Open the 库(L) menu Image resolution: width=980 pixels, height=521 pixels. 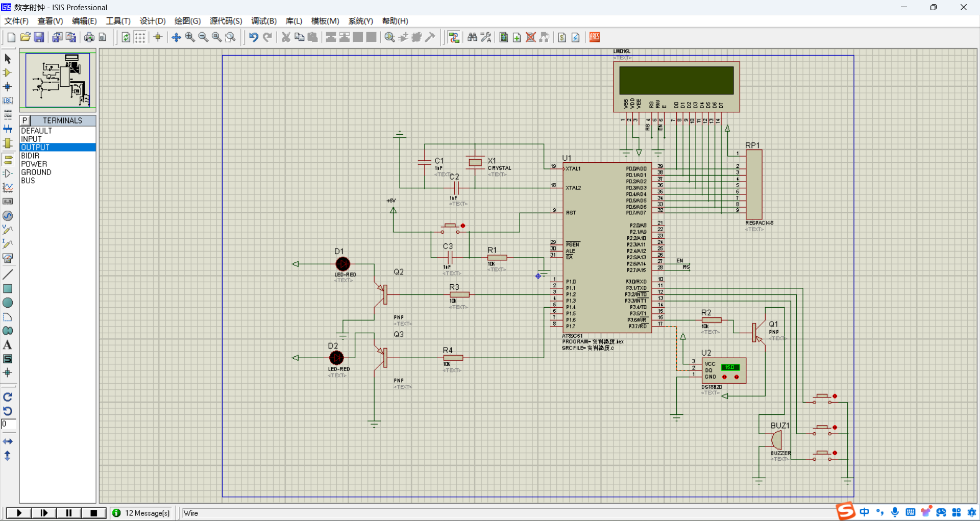pyautogui.click(x=294, y=21)
